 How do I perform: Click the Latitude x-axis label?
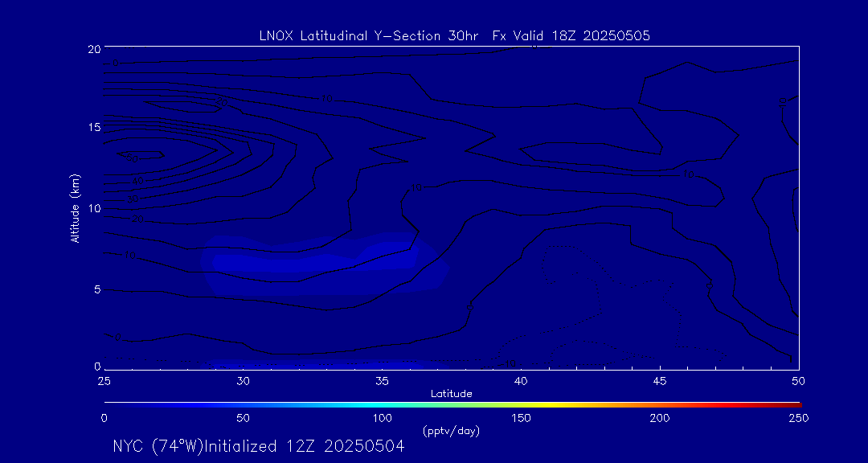pos(449,393)
